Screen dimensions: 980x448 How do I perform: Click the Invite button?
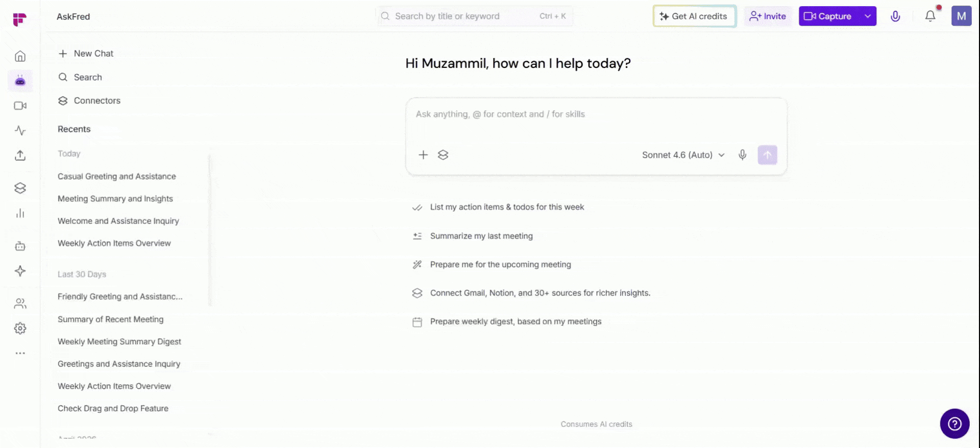[768, 16]
